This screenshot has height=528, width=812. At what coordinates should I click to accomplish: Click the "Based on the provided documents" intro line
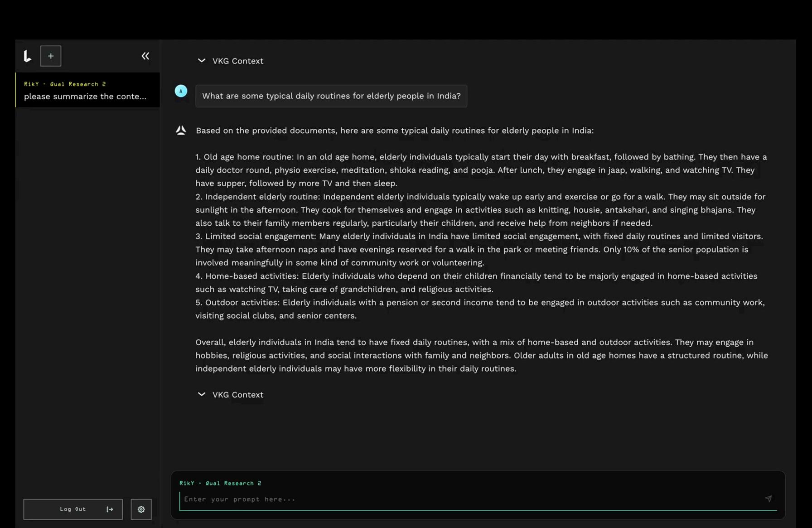[x=394, y=131]
